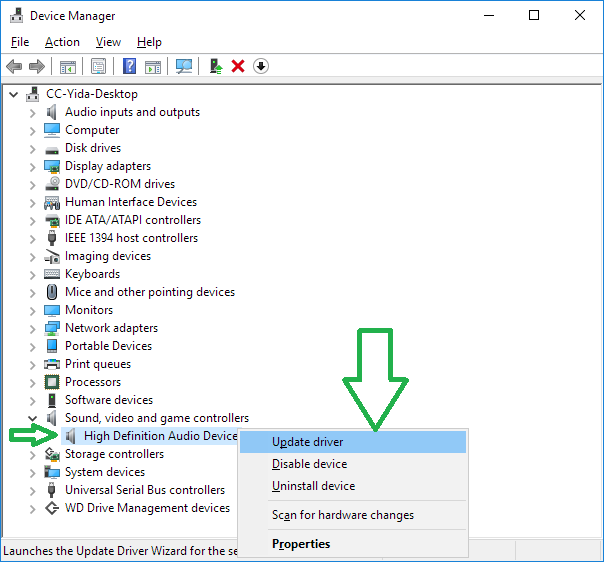Expand the Monitors chevron
Viewport: 604px width, 562px height.
click(33, 311)
